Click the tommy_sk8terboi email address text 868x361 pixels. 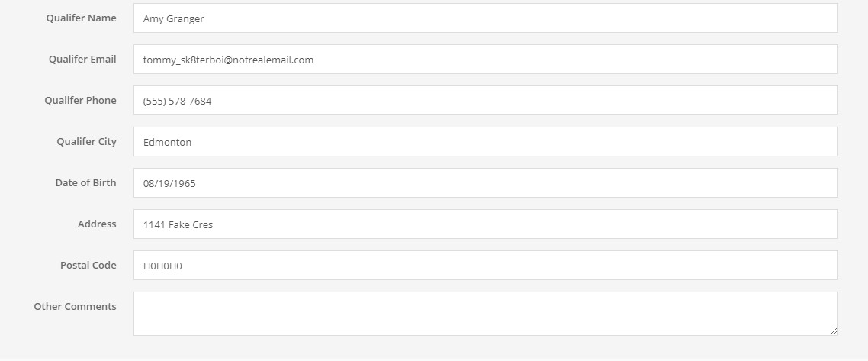(228, 60)
